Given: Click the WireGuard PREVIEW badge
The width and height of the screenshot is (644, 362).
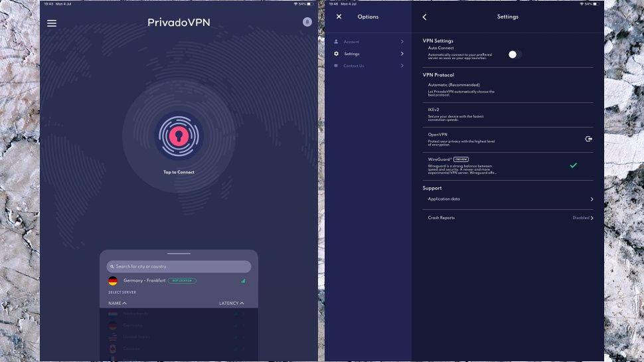Looking at the screenshot, I should click(x=461, y=159).
